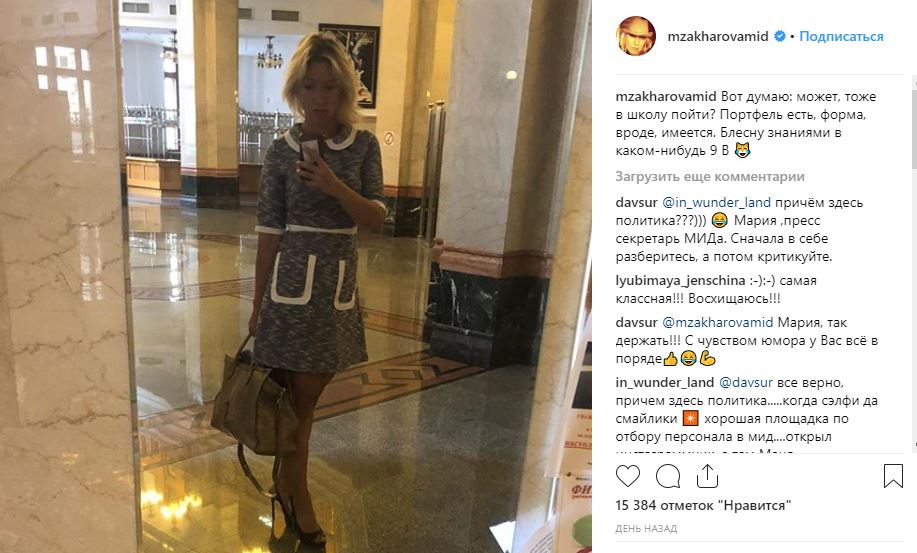The height and width of the screenshot is (553, 917).
Task: Click the @in_wunder_land mention link
Action: pyautogui.click(x=716, y=202)
